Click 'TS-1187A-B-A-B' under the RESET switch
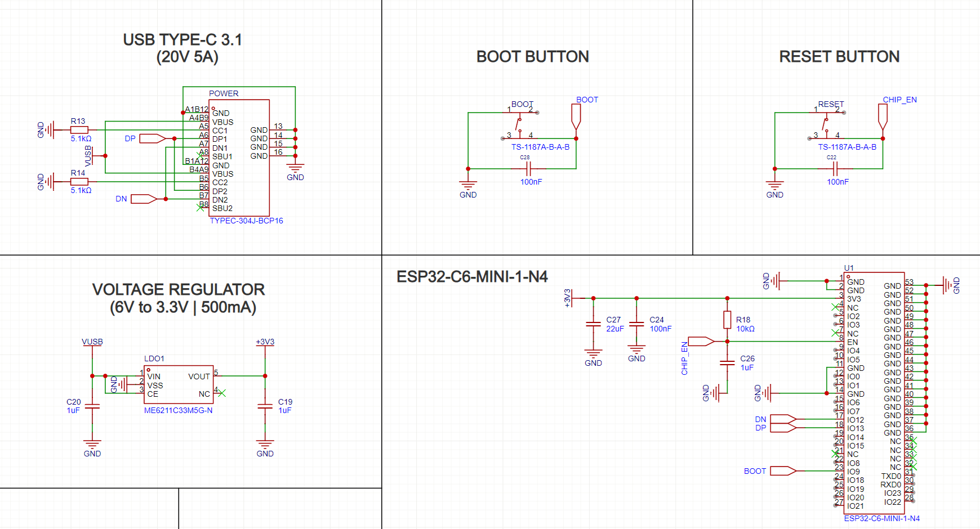This screenshot has height=529, width=980. [847, 147]
